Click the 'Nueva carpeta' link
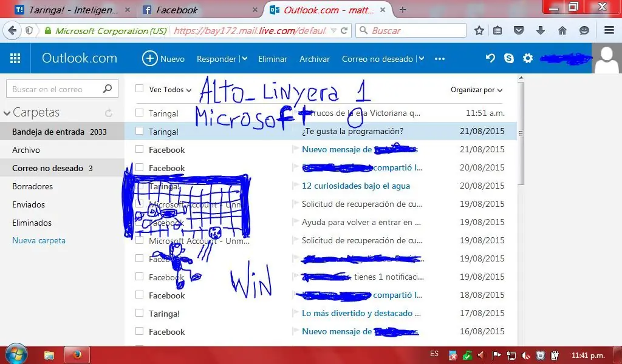 [39, 240]
